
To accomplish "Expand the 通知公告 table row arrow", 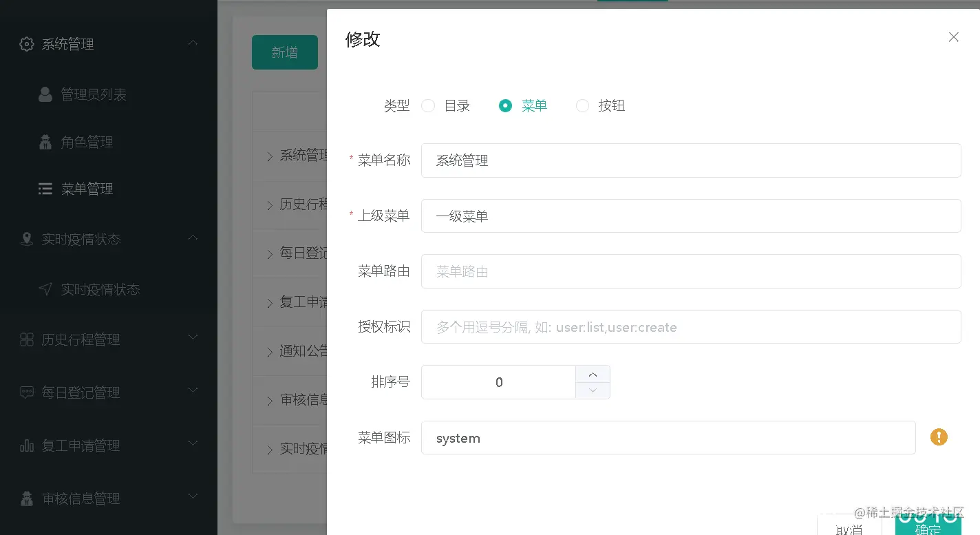I will coord(270,352).
